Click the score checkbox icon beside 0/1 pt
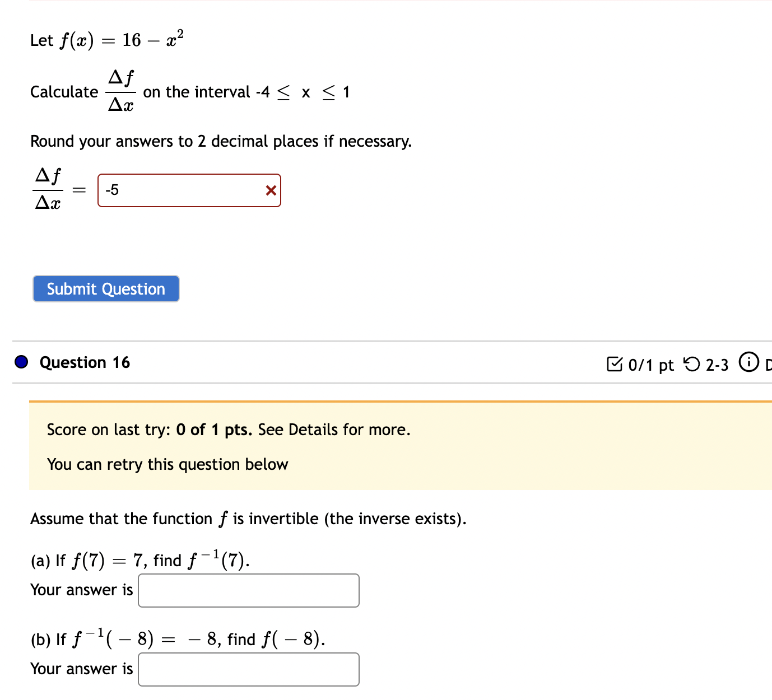This screenshot has height=700, width=772. pos(616,364)
